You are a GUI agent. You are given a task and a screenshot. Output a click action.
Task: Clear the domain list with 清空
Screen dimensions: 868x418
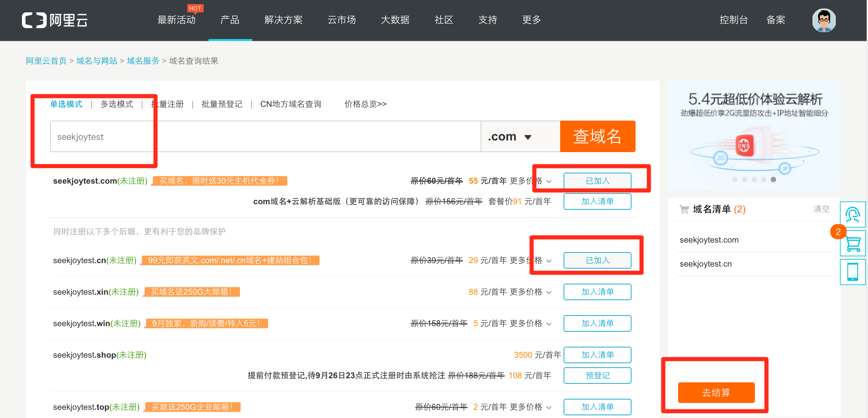tap(821, 209)
